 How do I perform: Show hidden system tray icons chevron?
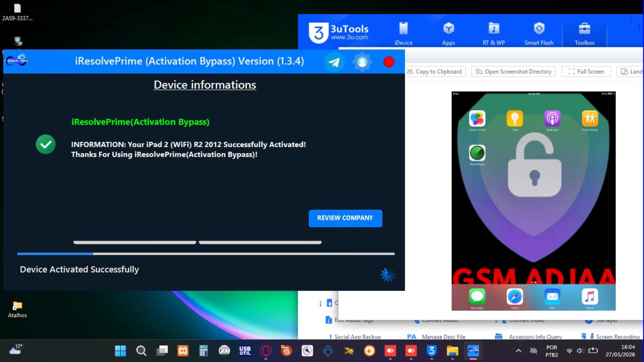coord(518,350)
